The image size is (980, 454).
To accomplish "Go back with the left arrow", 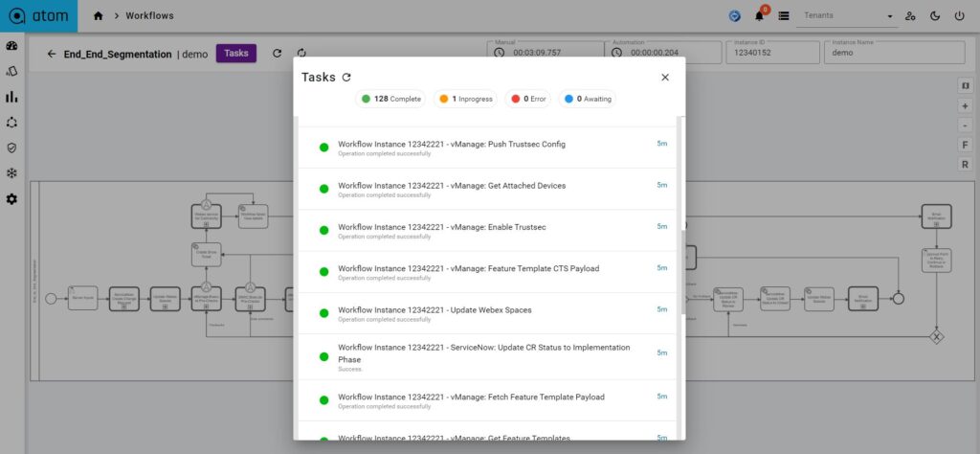I will tap(52, 54).
